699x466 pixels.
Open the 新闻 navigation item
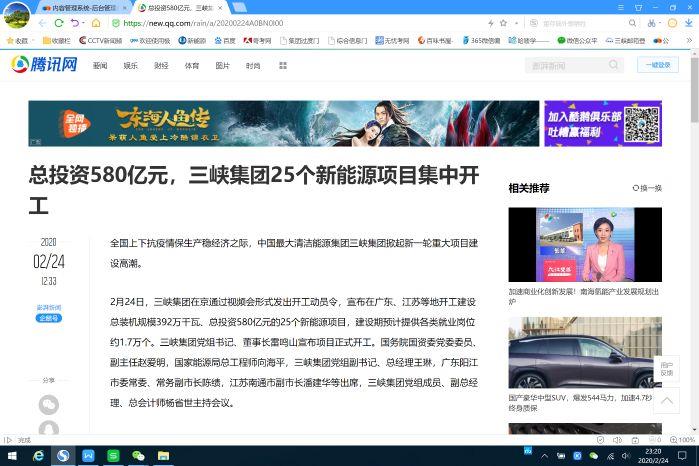pyautogui.click(x=100, y=66)
